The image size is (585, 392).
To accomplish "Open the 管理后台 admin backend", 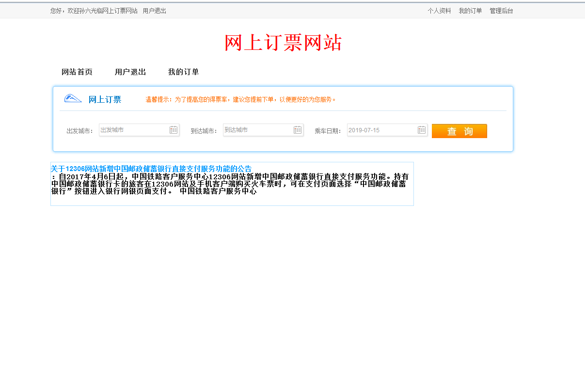I will pyautogui.click(x=501, y=10).
